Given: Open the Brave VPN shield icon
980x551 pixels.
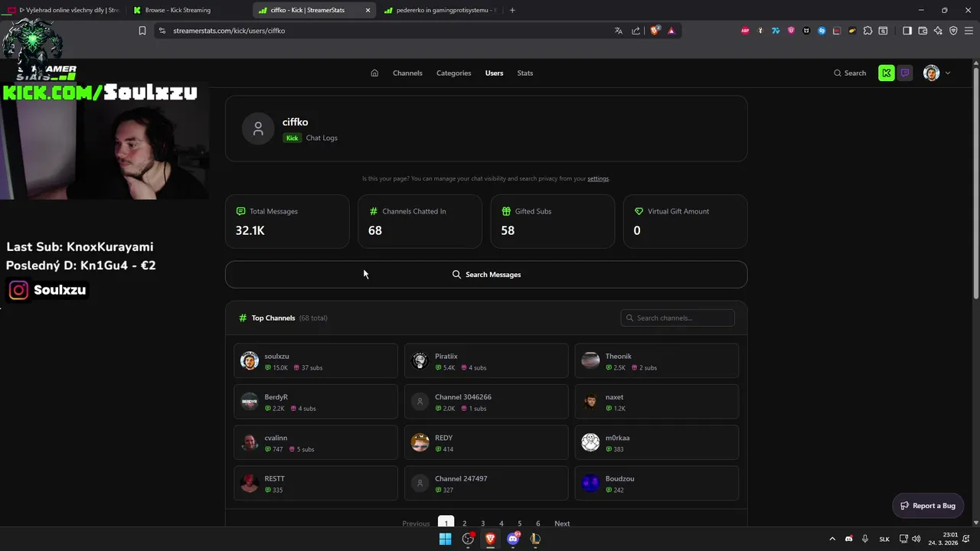Looking at the screenshot, I should pyautogui.click(x=953, y=31).
